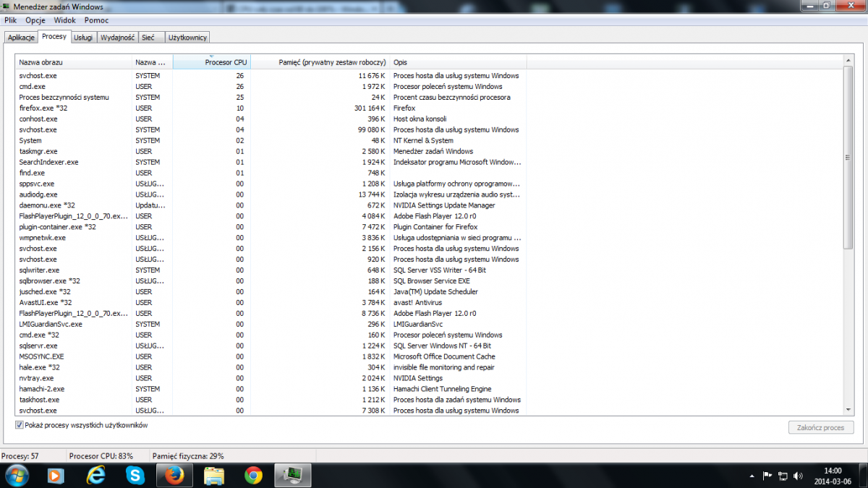Click the Task Manager title bar icon
868x488 pixels.
(7, 7)
